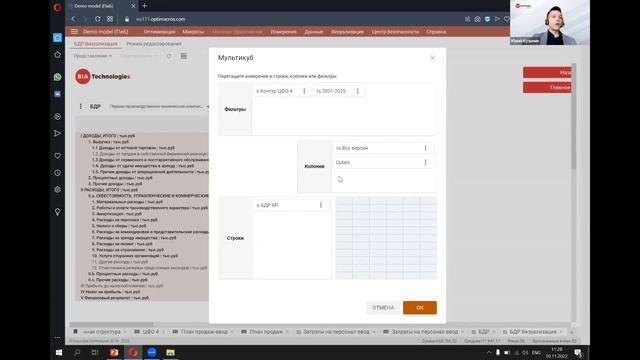Confirm the Мультикуб dialog with OK
The image size is (640, 360).
point(420,308)
